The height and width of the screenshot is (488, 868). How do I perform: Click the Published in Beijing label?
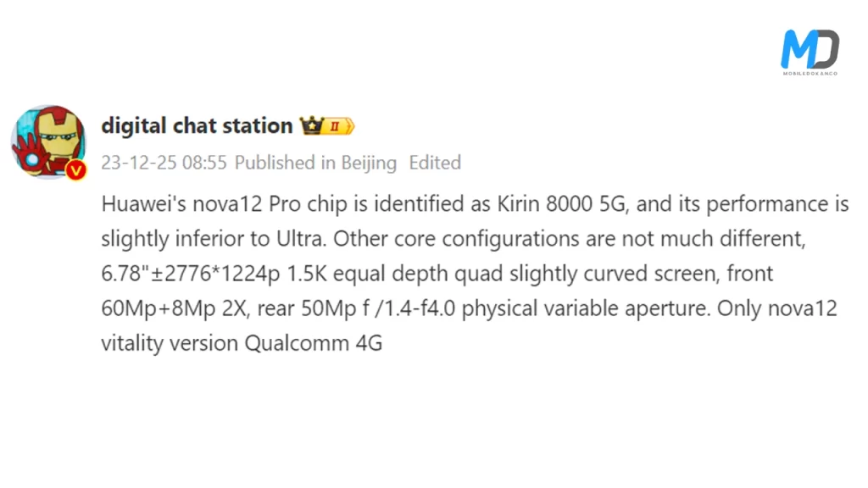pos(315,163)
